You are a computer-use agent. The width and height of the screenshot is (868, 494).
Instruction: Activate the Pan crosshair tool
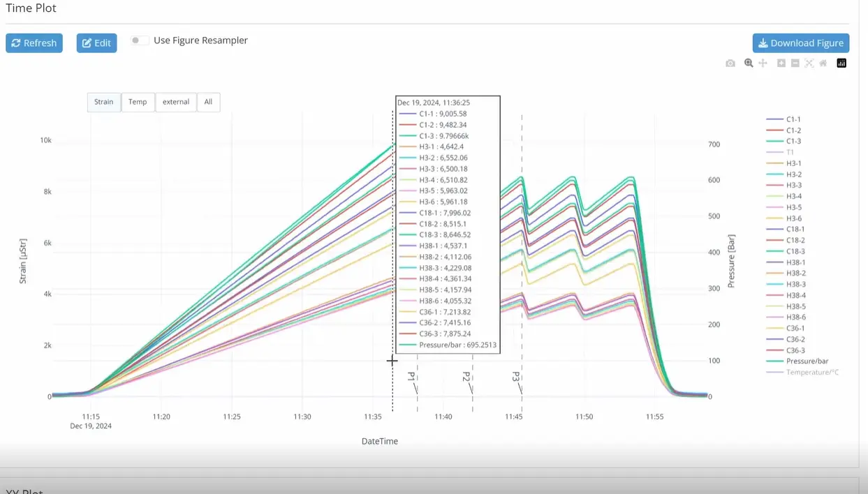coord(763,63)
